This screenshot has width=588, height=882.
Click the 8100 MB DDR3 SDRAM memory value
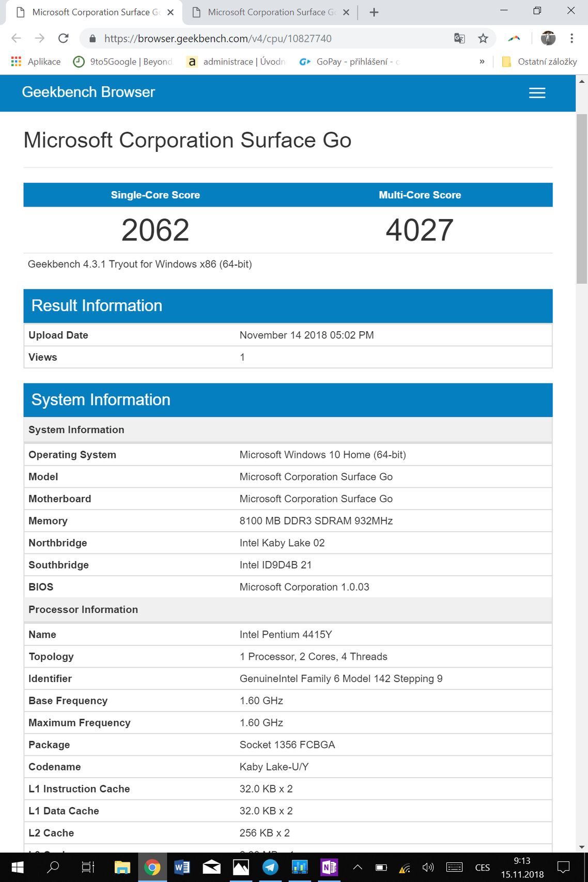(316, 521)
